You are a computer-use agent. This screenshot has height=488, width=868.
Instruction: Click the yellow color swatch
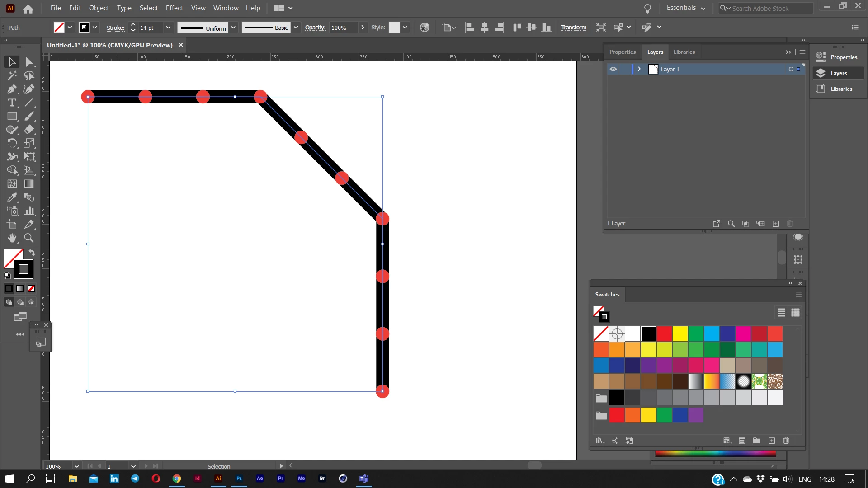pyautogui.click(x=679, y=334)
